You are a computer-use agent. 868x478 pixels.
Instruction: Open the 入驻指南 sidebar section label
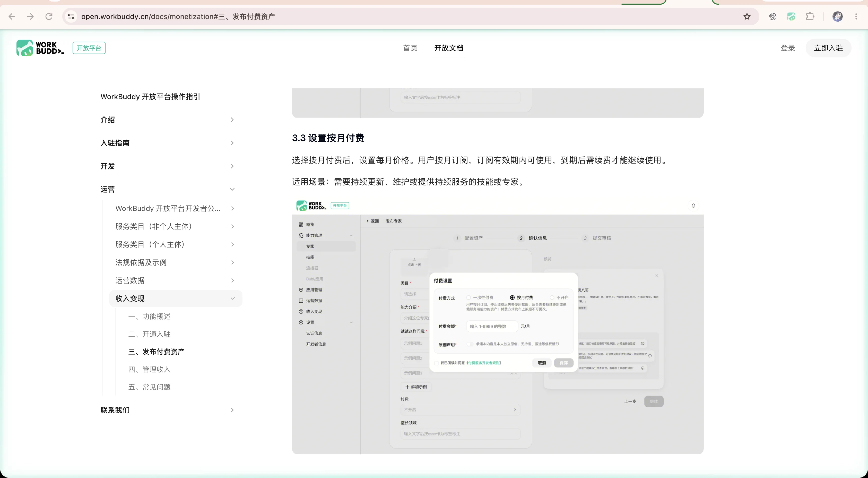point(115,143)
